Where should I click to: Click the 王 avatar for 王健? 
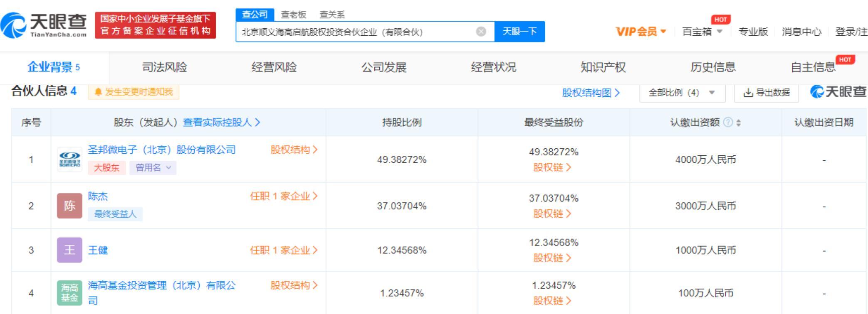69,250
